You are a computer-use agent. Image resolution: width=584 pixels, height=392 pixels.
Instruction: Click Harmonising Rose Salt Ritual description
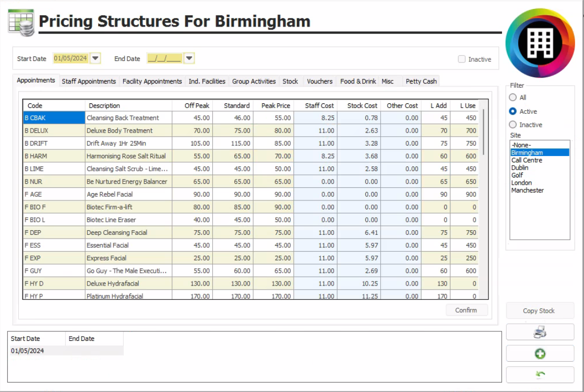(x=128, y=156)
